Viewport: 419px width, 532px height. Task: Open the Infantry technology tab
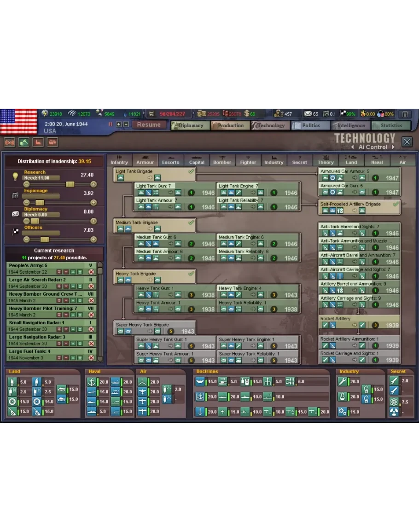click(x=119, y=160)
